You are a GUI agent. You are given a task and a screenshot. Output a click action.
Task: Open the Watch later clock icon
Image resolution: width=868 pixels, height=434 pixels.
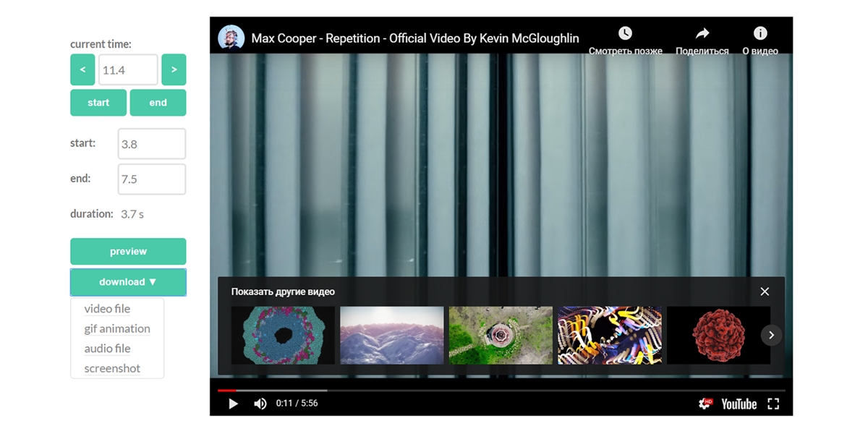(625, 33)
